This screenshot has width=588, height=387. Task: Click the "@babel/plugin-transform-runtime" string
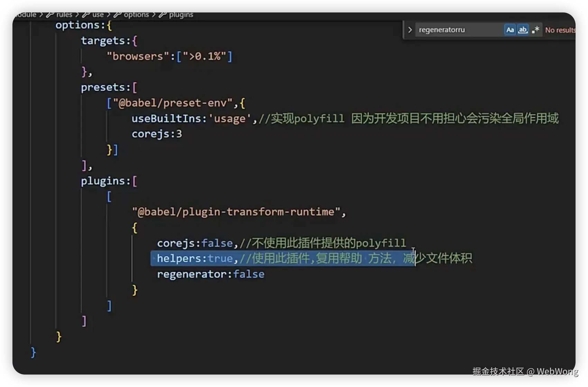point(236,212)
